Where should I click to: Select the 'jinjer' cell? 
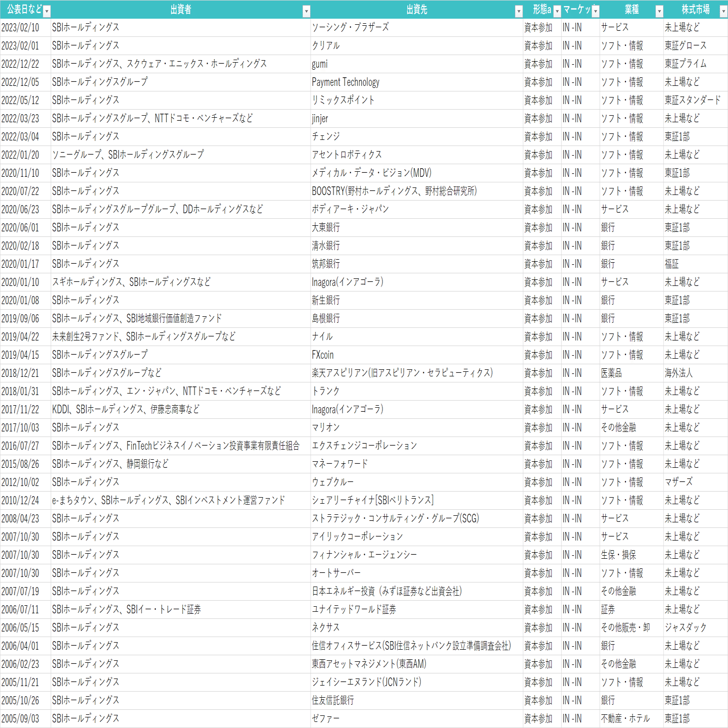tap(417, 119)
